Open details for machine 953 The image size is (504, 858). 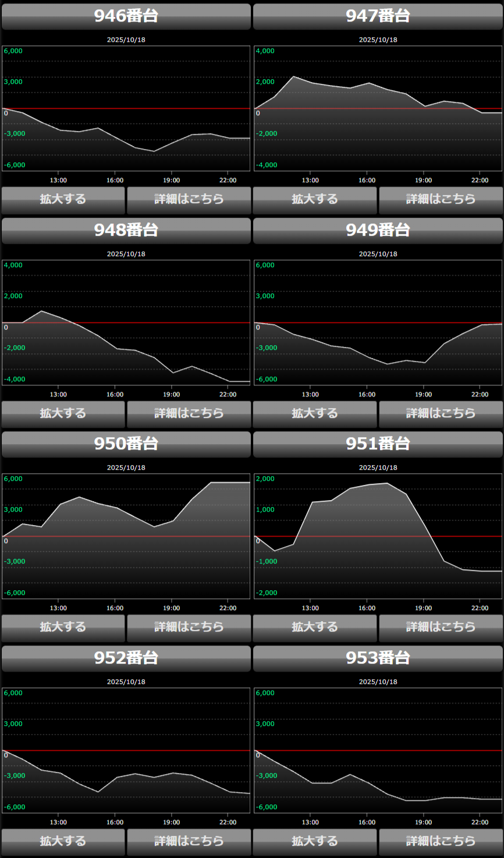[441, 842]
